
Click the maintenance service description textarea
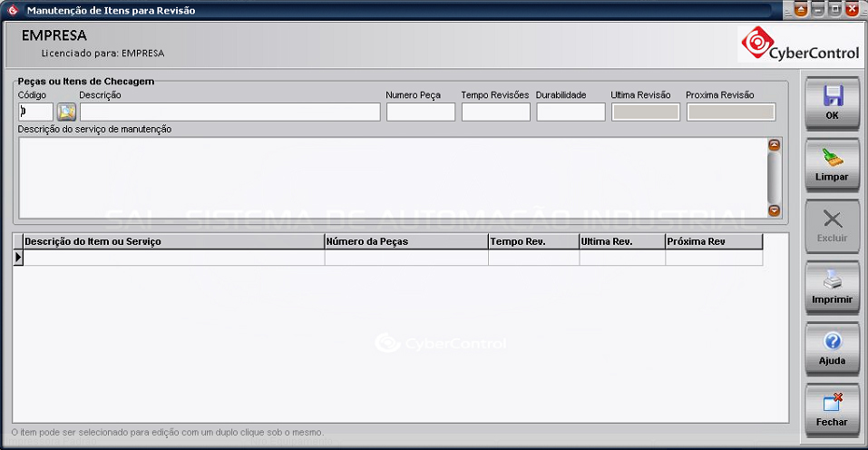pyautogui.click(x=390, y=177)
